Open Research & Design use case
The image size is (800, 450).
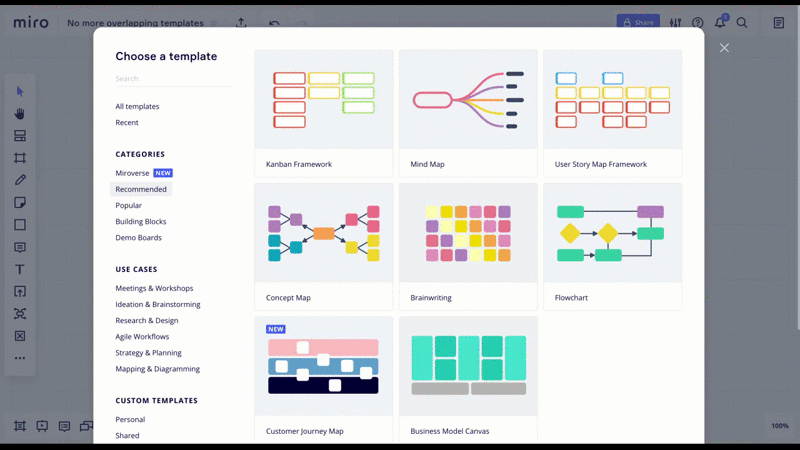147,320
